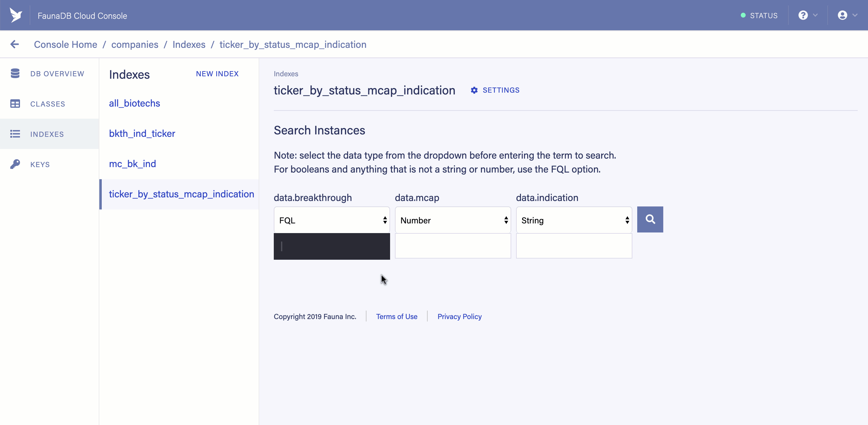The width and height of the screenshot is (868, 425).
Task: Click the Search Instances heading
Action: (319, 130)
